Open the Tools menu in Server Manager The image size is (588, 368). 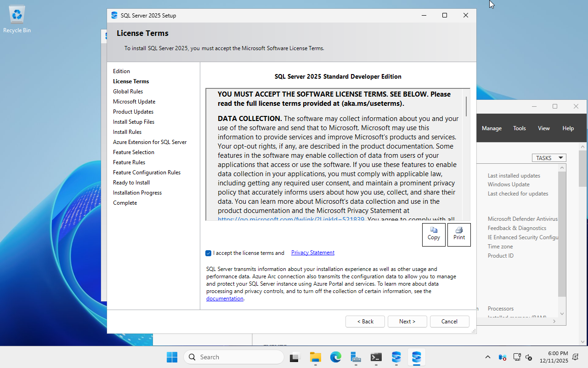520,128
